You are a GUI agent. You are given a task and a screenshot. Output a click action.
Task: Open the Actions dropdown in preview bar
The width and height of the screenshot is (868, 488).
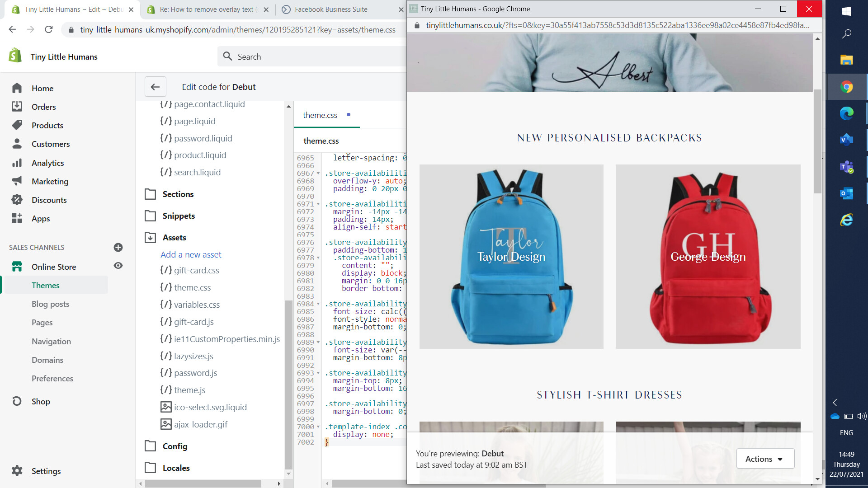click(765, 459)
